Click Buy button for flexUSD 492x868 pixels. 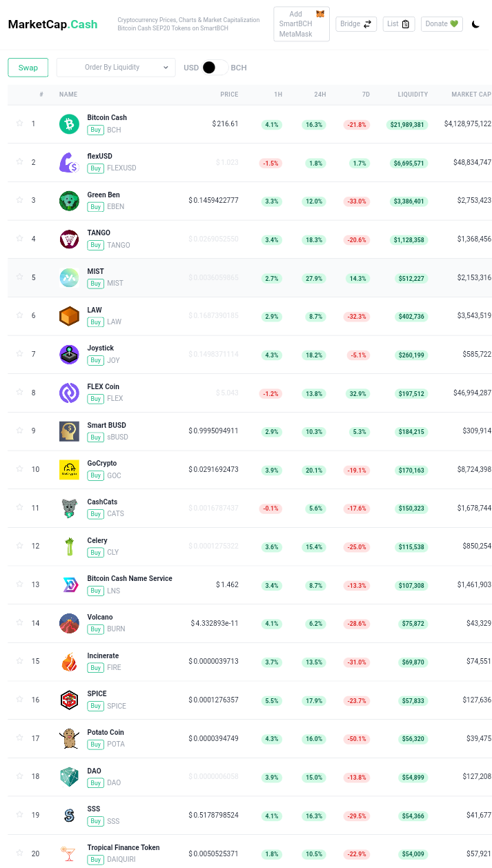click(x=95, y=168)
